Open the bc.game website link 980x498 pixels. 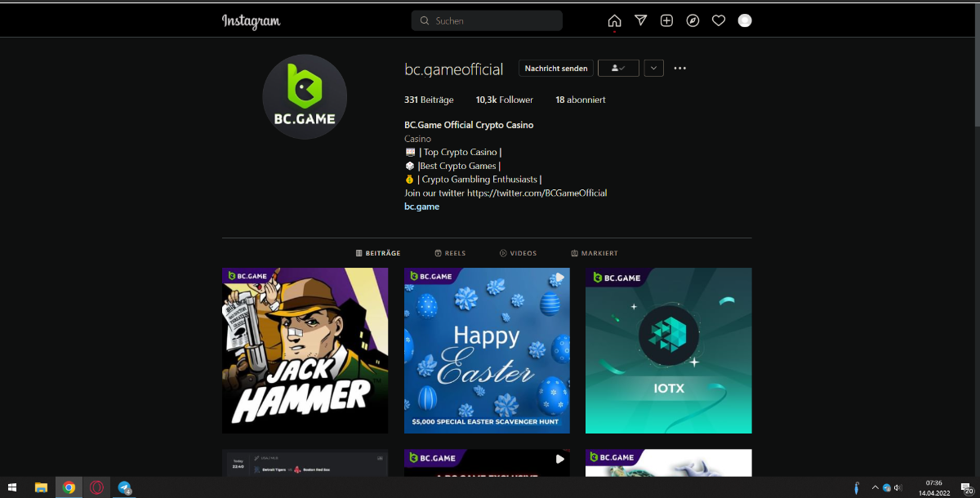[422, 207]
